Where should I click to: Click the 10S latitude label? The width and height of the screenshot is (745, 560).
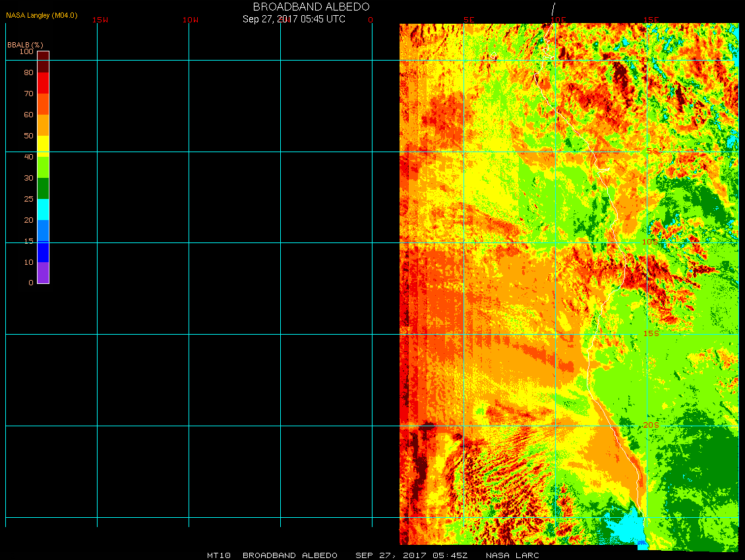pos(650,242)
